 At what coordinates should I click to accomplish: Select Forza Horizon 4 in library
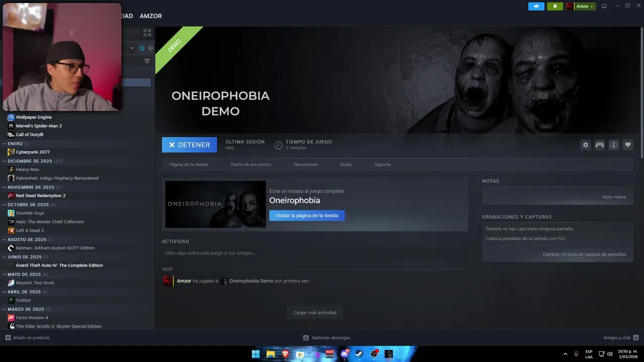coord(32,318)
